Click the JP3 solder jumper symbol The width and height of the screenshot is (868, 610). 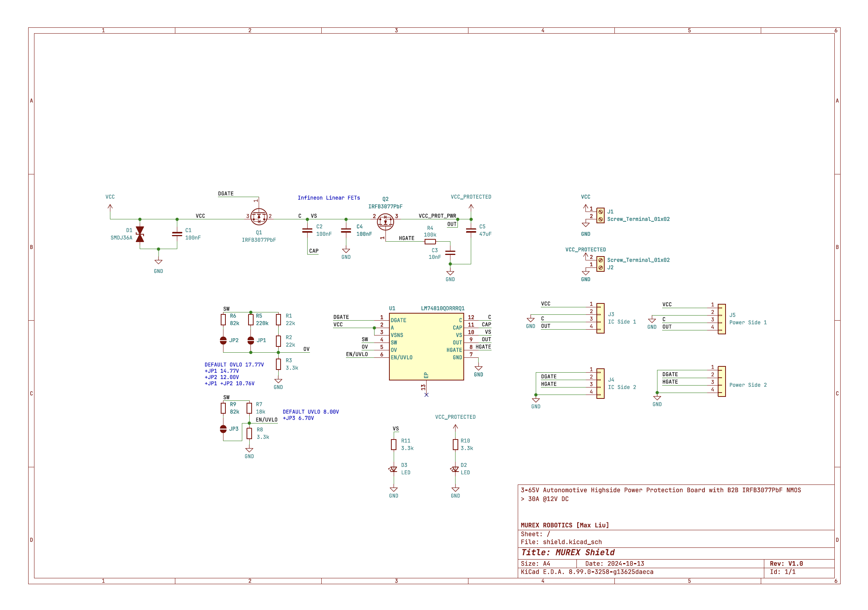(223, 429)
